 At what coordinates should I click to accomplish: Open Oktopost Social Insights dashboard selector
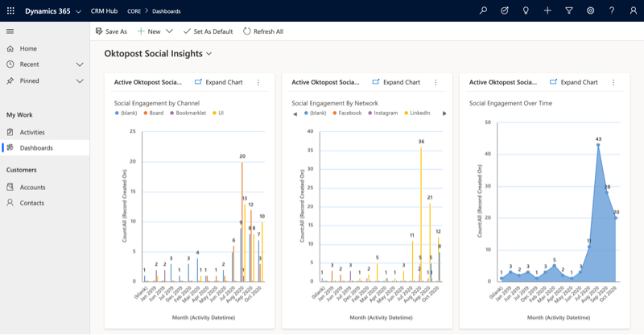(158, 53)
